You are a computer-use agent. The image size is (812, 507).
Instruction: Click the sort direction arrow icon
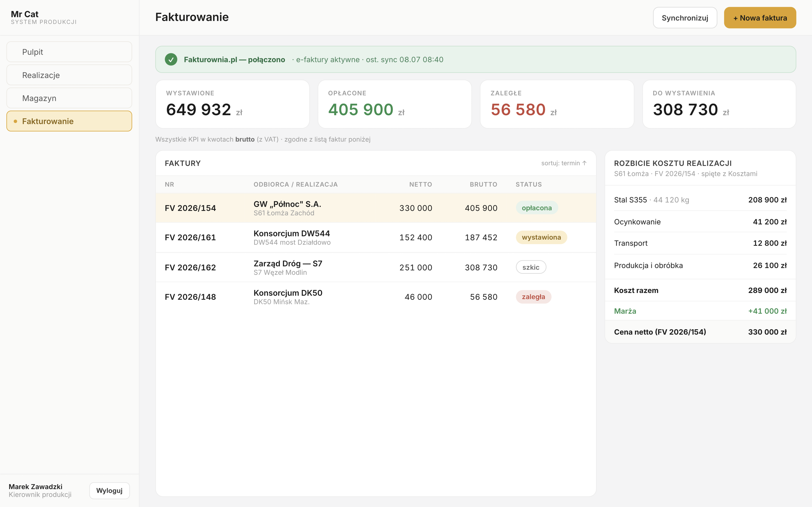coord(585,163)
